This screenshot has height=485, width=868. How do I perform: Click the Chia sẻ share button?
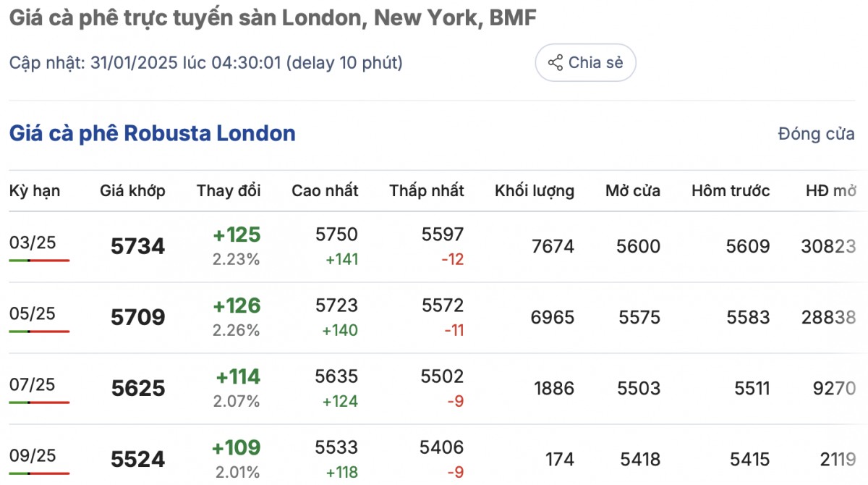(585, 63)
